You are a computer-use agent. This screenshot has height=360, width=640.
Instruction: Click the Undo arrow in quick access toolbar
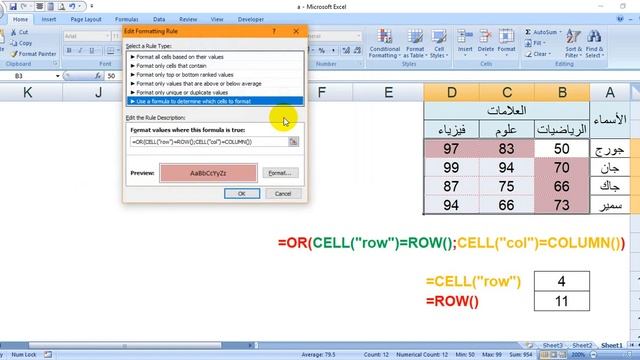point(72,6)
